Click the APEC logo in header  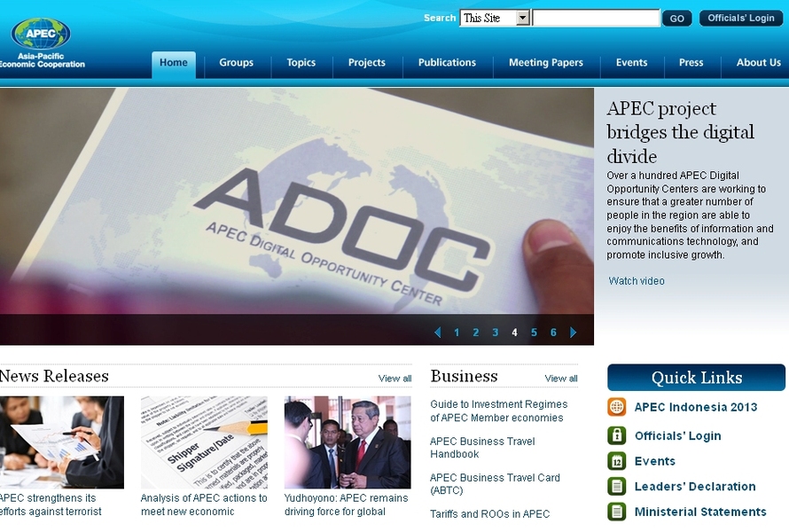(x=41, y=35)
